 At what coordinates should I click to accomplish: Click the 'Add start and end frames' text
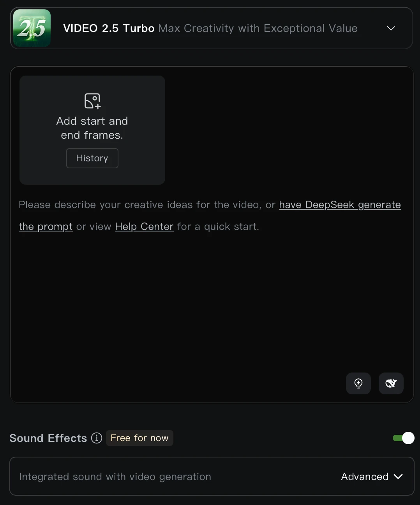[x=92, y=128]
